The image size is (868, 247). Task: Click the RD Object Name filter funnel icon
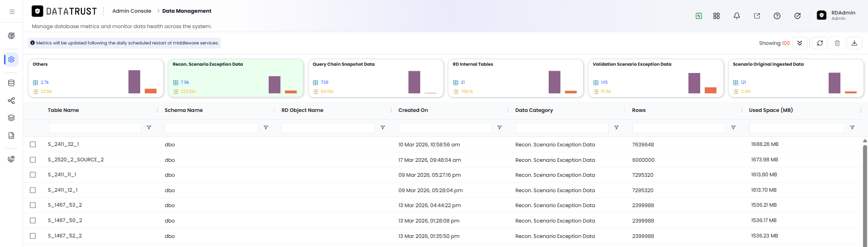pos(383,128)
